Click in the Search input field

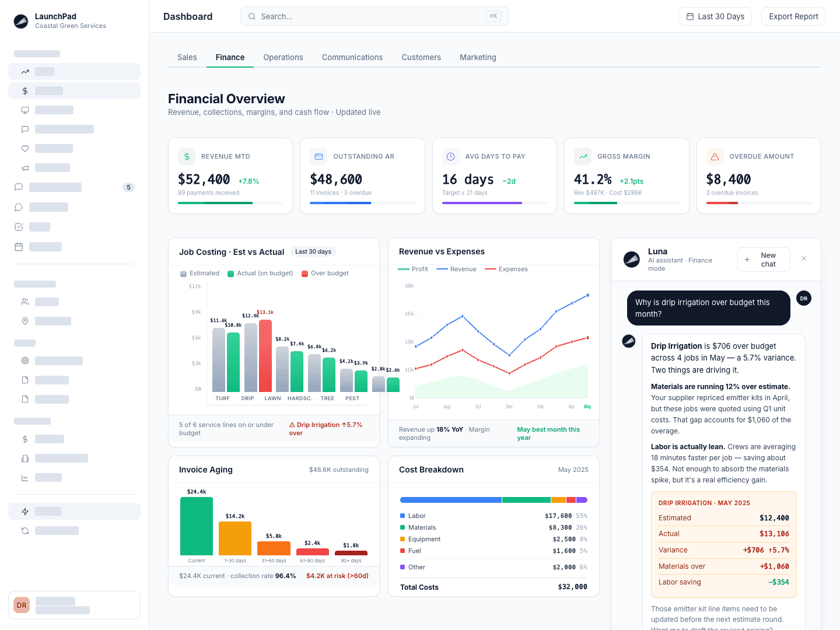[374, 16]
